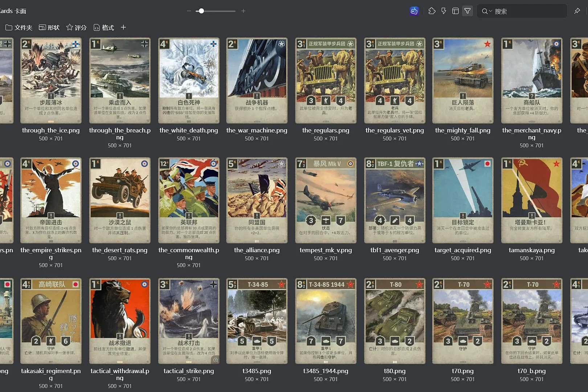Image resolution: width=588 pixels, height=392 pixels.
Task: Click the the_white_death.png file name
Action: pyautogui.click(x=189, y=130)
